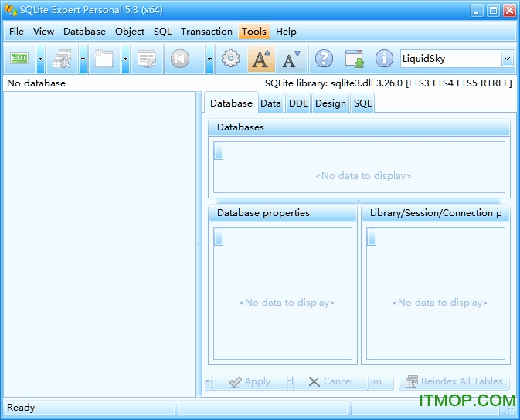Click the Databases grid corner selector cell
This screenshot has height=420, width=520.
(x=219, y=151)
